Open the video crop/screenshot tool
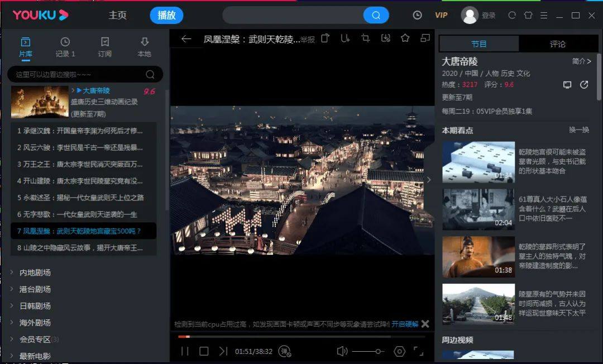 coord(365,38)
